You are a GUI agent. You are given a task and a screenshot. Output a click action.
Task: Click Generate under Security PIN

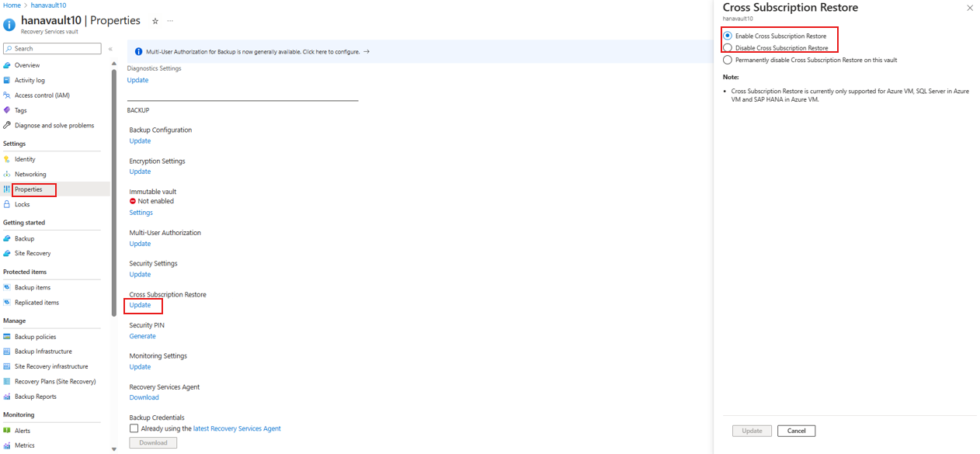tap(142, 336)
